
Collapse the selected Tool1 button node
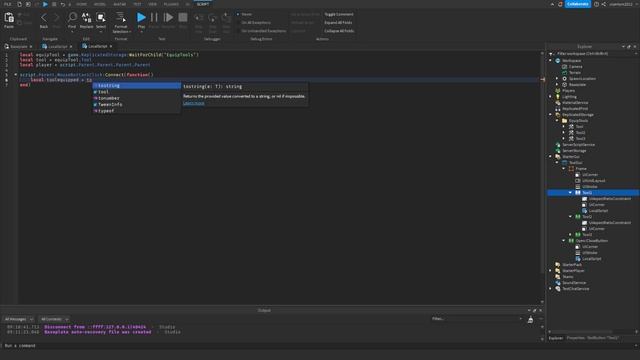tap(571, 192)
